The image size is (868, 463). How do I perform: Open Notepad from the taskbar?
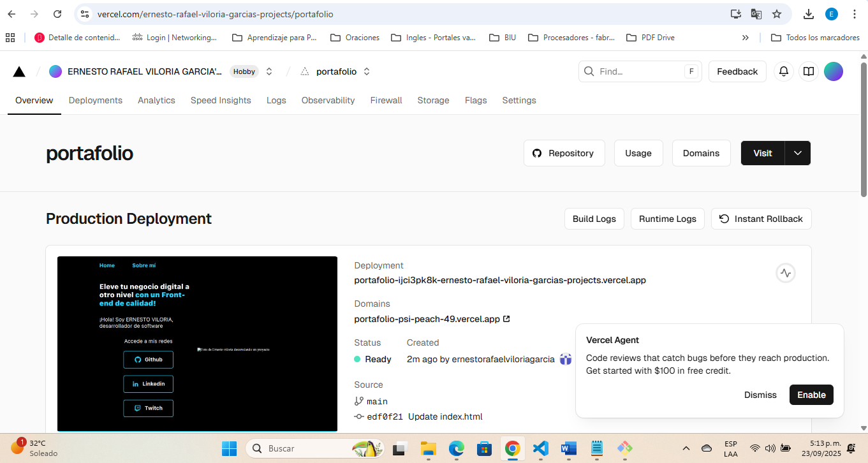pos(596,448)
